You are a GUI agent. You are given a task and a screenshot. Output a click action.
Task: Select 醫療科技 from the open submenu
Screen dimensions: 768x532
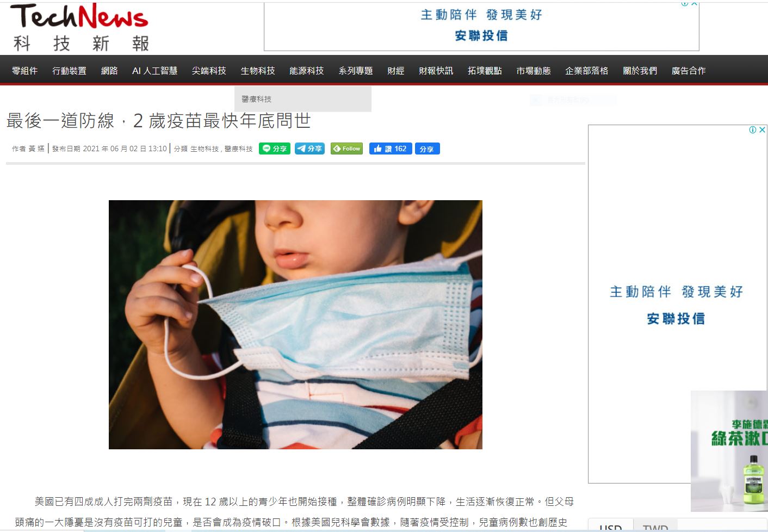tap(256, 99)
